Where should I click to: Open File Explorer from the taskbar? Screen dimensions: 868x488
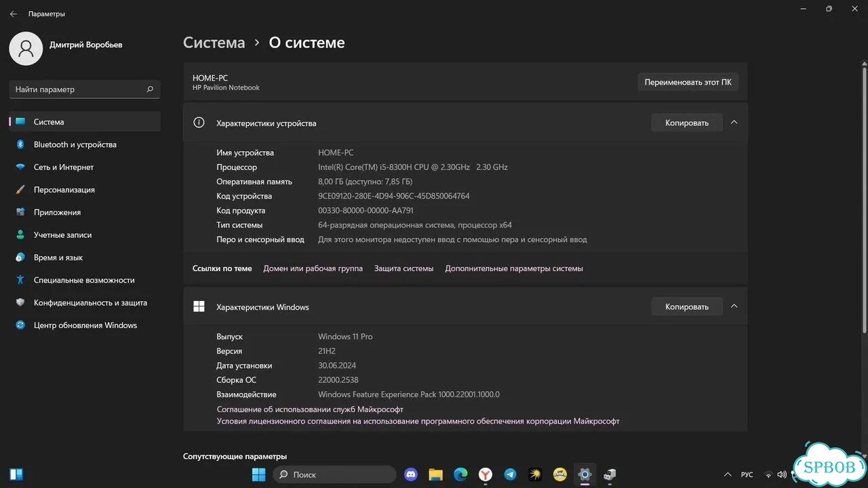pos(435,474)
